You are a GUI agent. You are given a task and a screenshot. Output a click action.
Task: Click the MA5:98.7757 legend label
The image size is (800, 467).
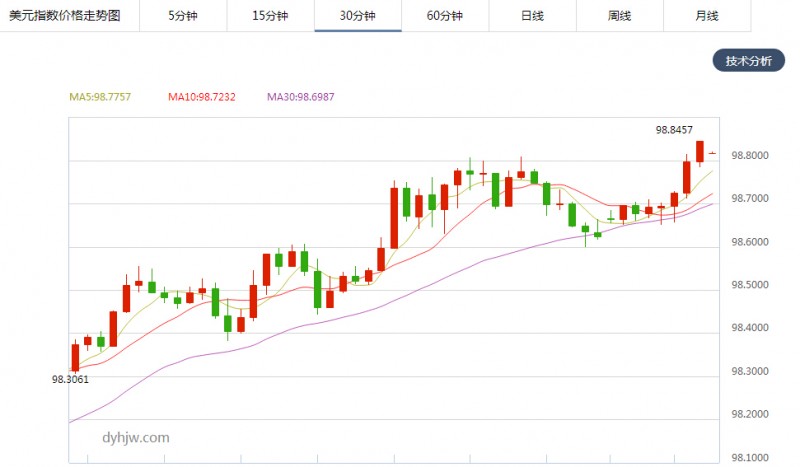(100, 97)
